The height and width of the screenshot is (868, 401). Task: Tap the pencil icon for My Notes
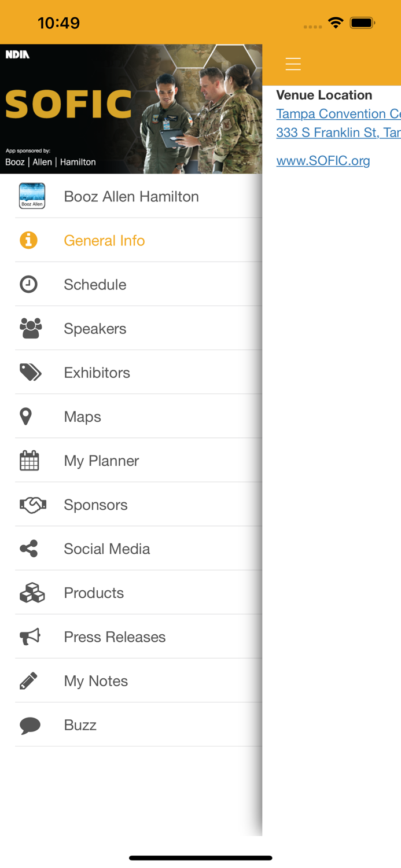tap(28, 681)
